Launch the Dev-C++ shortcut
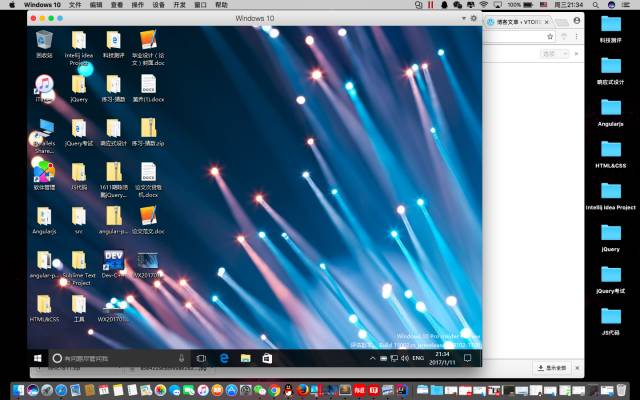The image size is (640, 400). coord(113,260)
